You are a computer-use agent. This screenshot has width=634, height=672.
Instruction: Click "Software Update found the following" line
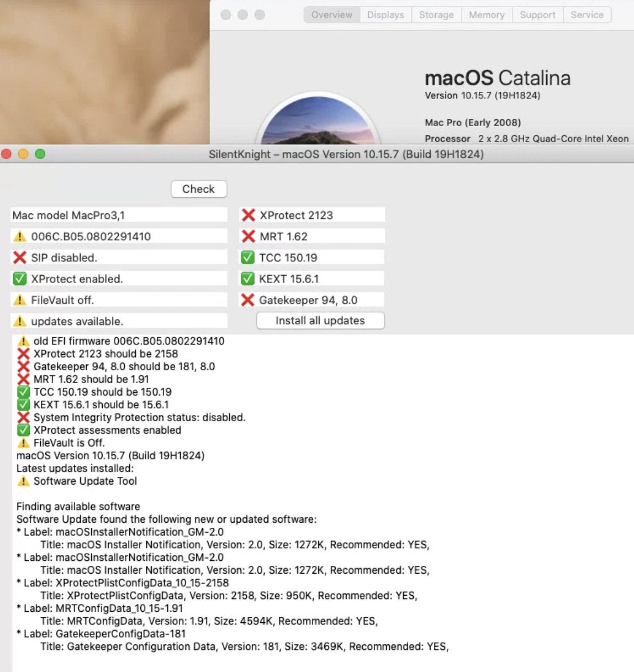[167, 519]
